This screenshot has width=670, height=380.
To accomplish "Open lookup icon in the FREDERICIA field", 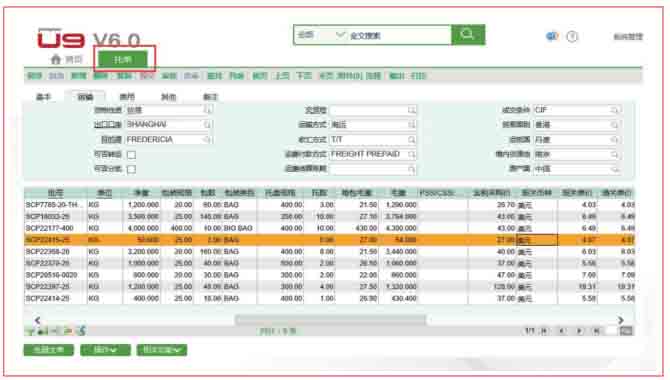I will 207,140.
